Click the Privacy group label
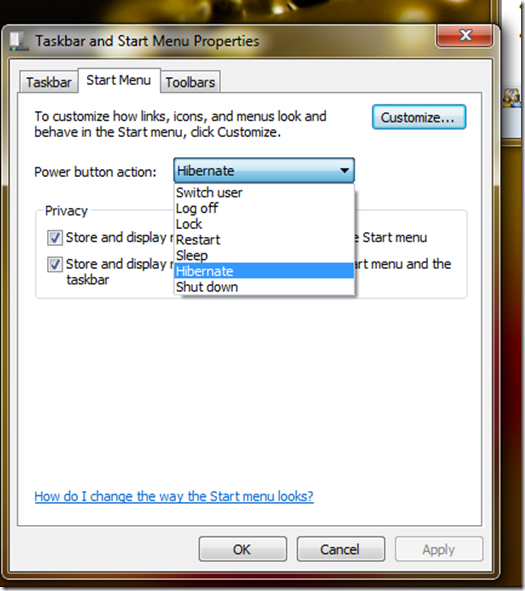Viewport: 525px width, 591px height. pyautogui.click(x=66, y=211)
